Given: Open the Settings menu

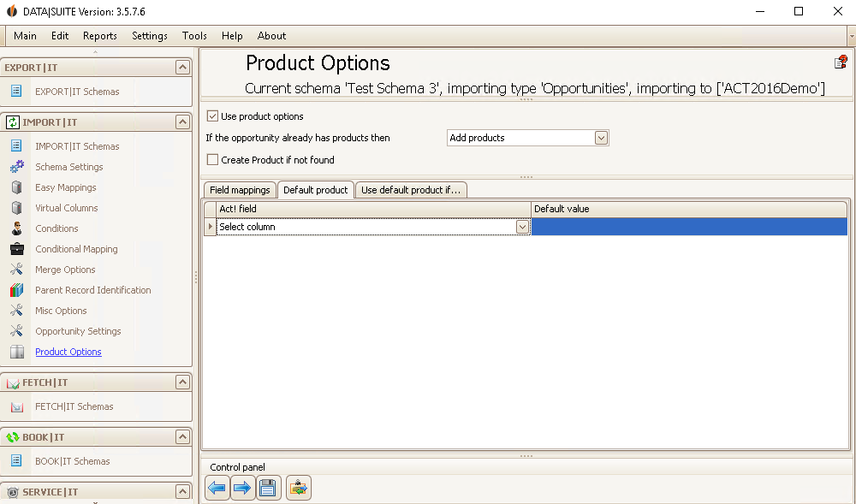Looking at the screenshot, I should pos(150,35).
